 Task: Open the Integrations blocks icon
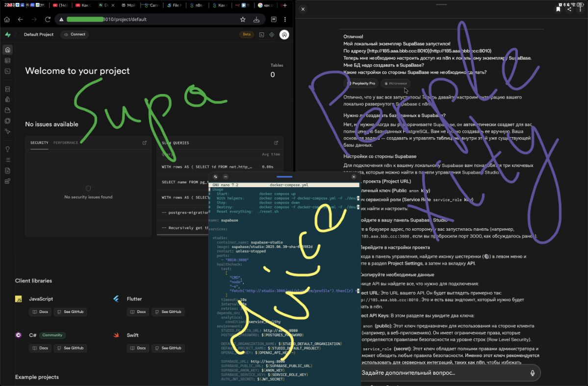(7, 181)
